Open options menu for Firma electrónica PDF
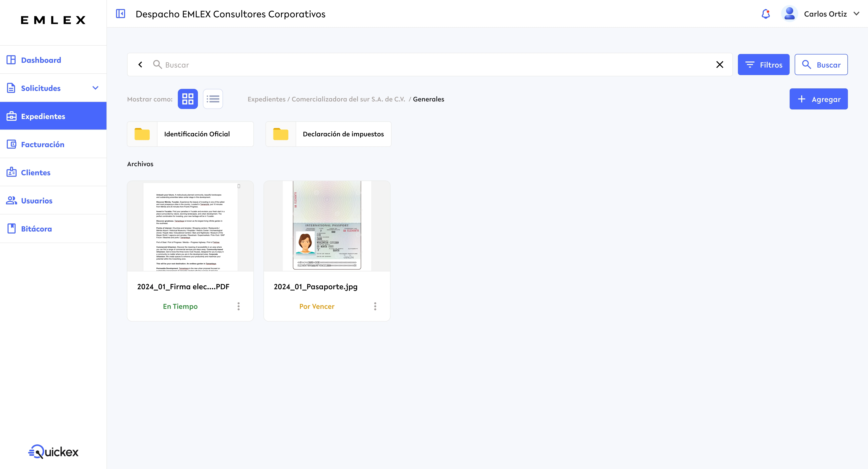The width and height of the screenshot is (868, 469). [239, 306]
